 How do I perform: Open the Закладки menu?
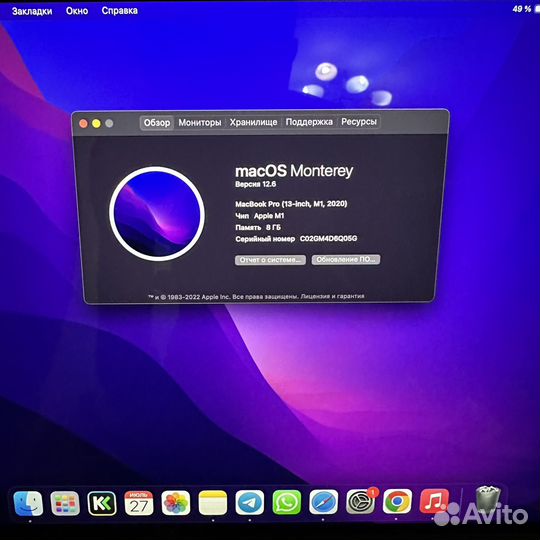(32, 11)
